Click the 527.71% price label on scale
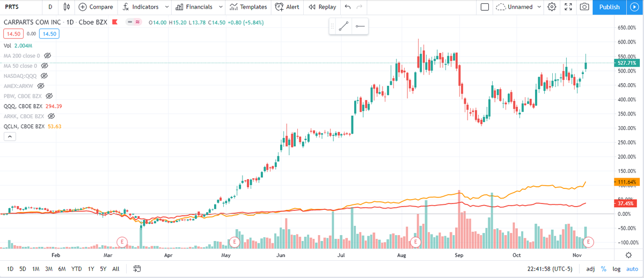 pos(627,63)
